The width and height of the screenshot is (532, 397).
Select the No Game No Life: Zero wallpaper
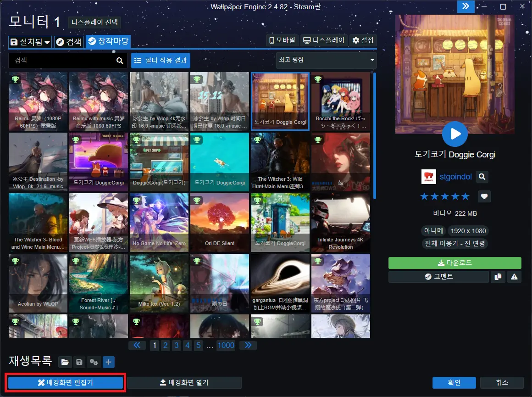click(159, 223)
